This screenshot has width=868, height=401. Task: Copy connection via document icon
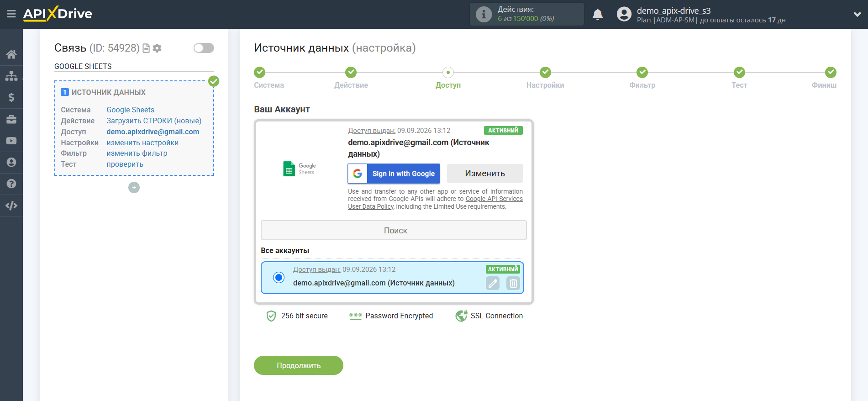pyautogui.click(x=146, y=48)
